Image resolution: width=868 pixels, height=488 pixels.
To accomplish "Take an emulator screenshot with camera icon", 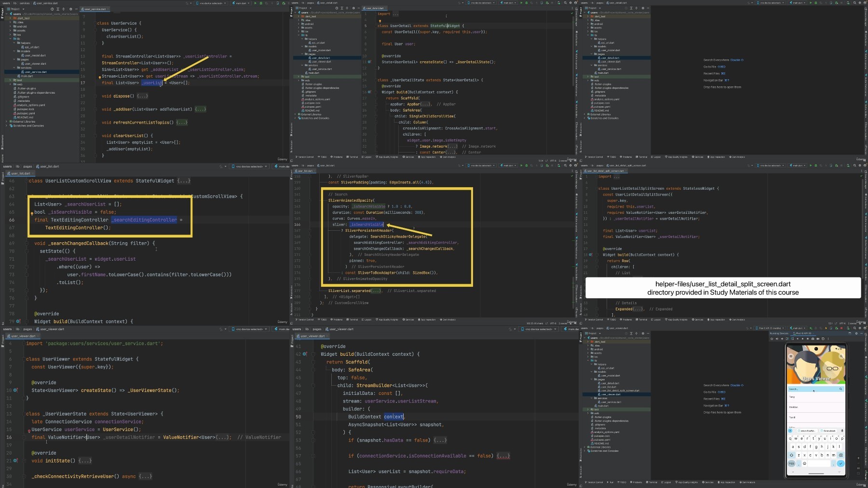I will point(813,339).
